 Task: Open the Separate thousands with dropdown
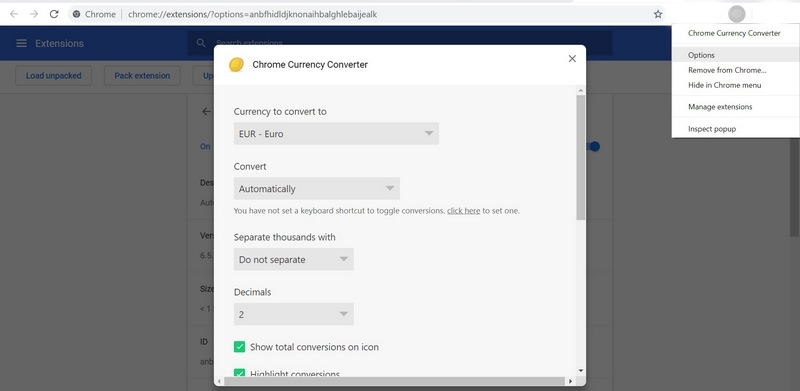(293, 259)
